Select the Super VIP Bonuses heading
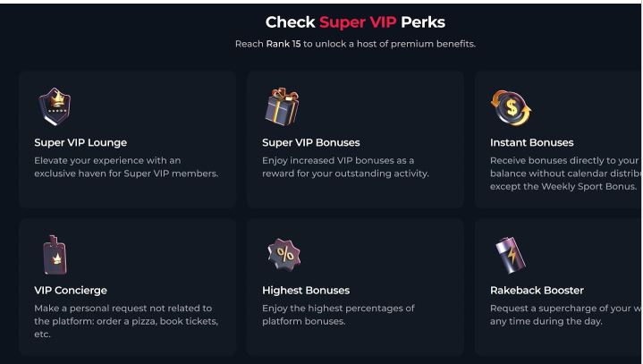Screen dimensions: 643x364 pos(311,143)
